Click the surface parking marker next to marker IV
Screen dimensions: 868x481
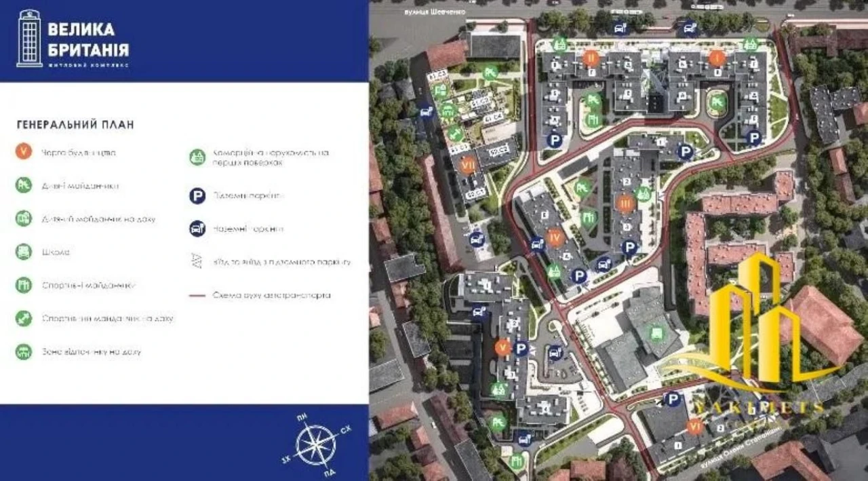pyautogui.click(x=538, y=244)
